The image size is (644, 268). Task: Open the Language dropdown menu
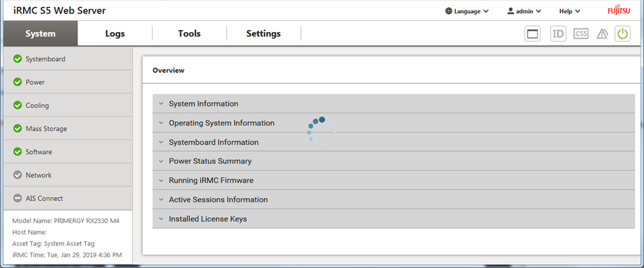(x=467, y=11)
